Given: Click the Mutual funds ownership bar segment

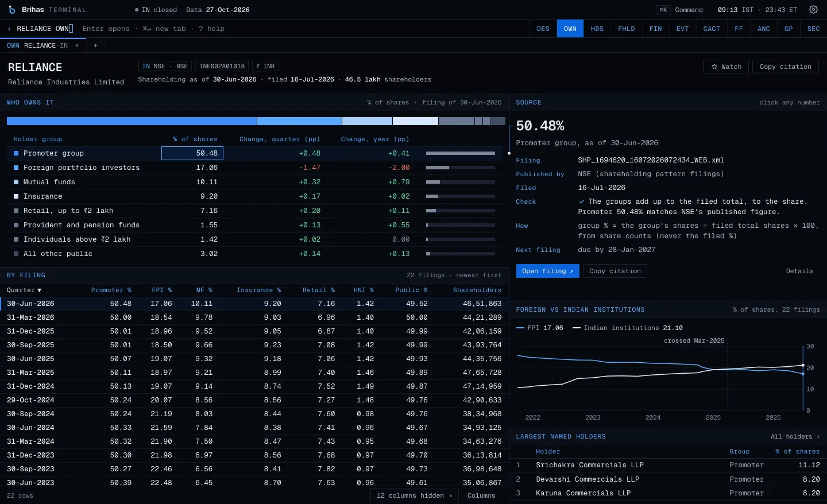Looking at the screenshot, I should coord(367,121).
